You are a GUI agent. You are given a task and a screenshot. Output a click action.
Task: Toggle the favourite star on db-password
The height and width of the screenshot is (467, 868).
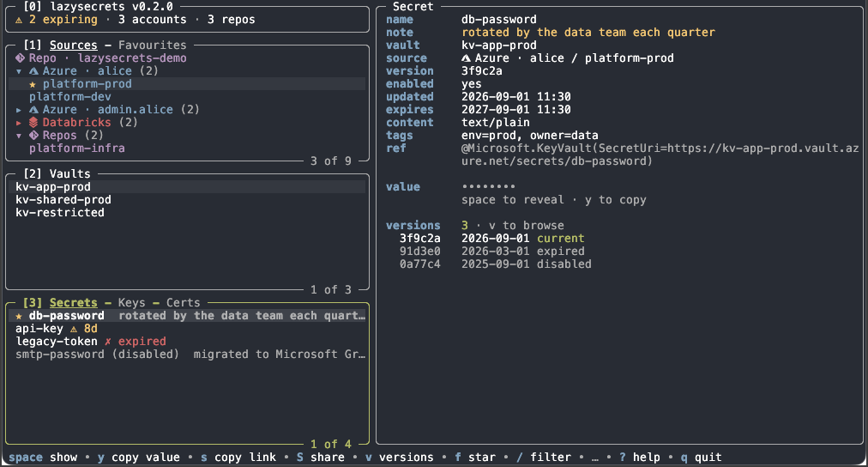[x=19, y=316]
